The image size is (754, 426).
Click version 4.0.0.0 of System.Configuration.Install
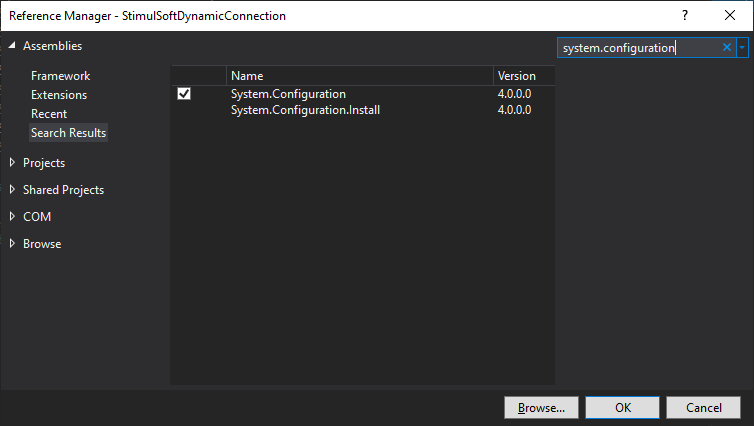(x=515, y=110)
